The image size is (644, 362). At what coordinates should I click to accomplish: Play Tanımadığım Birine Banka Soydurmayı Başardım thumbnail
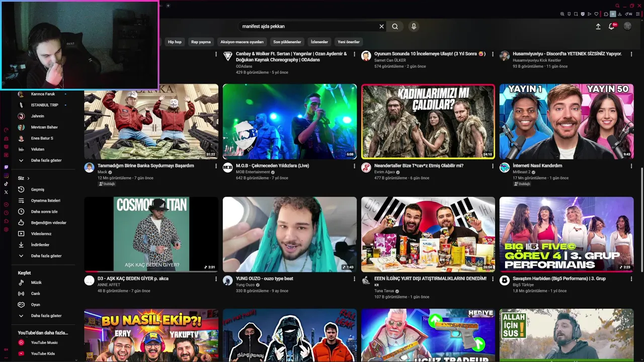click(151, 122)
